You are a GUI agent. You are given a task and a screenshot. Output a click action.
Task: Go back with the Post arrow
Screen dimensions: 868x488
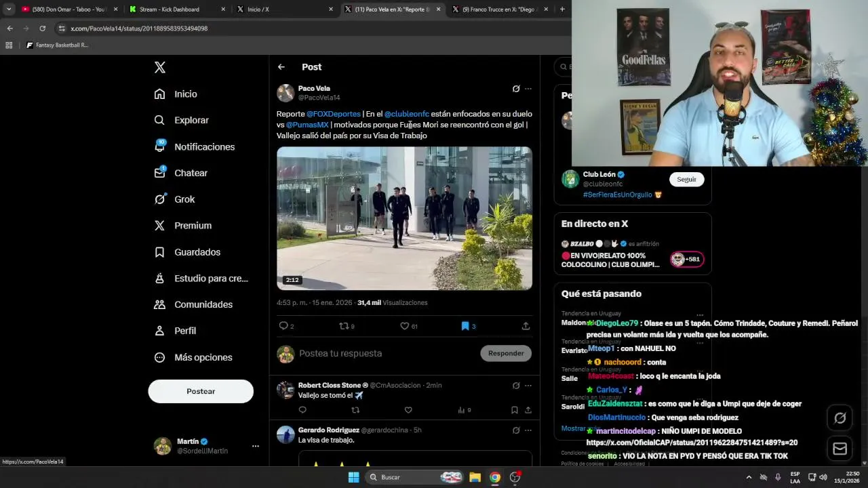tap(281, 67)
